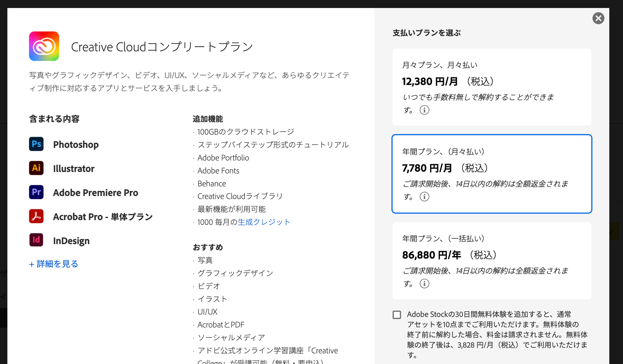Click the Photoshop product name
623x364 pixels.
tap(76, 144)
